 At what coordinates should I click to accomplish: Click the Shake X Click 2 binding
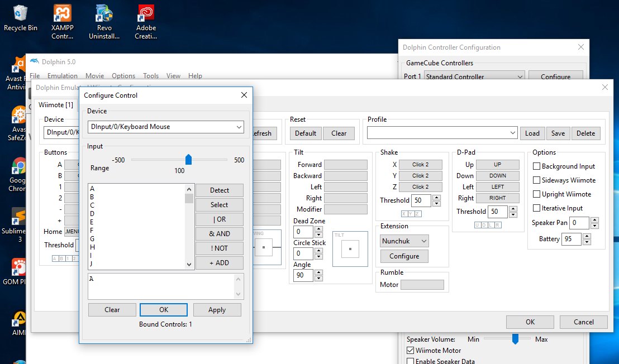[x=421, y=165]
